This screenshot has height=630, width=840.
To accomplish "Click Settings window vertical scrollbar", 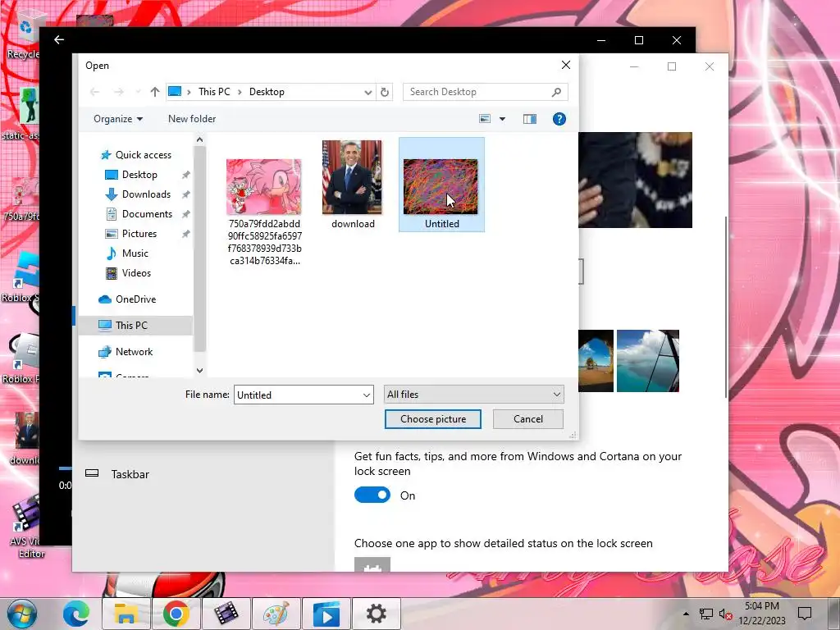I will pos(727,308).
